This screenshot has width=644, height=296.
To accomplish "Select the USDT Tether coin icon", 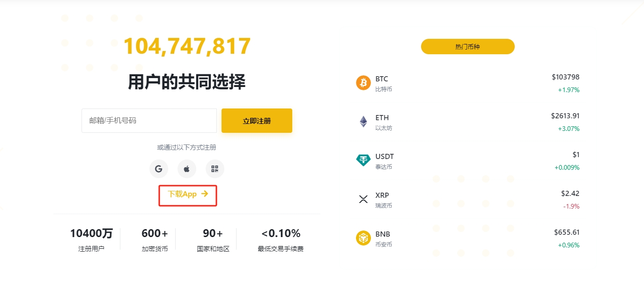I will tap(363, 160).
